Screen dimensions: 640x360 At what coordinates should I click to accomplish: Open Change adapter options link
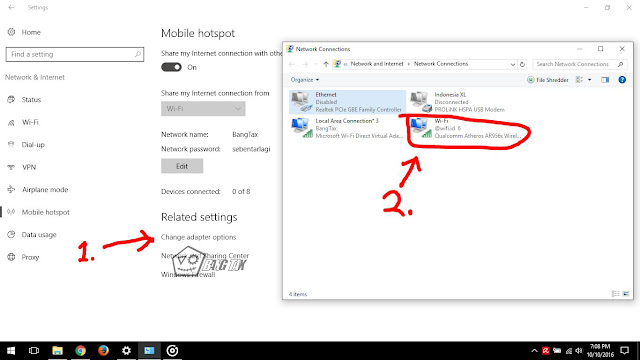198,237
